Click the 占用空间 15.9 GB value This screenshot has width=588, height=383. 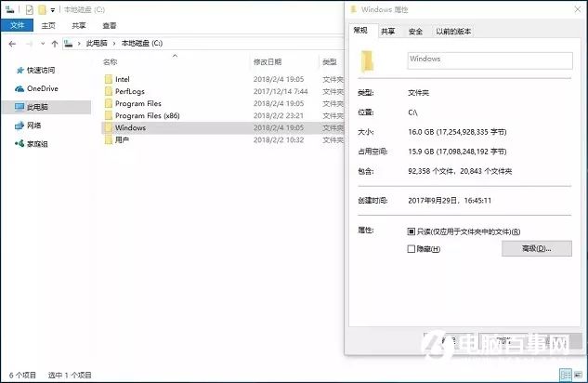[x=457, y=152]
